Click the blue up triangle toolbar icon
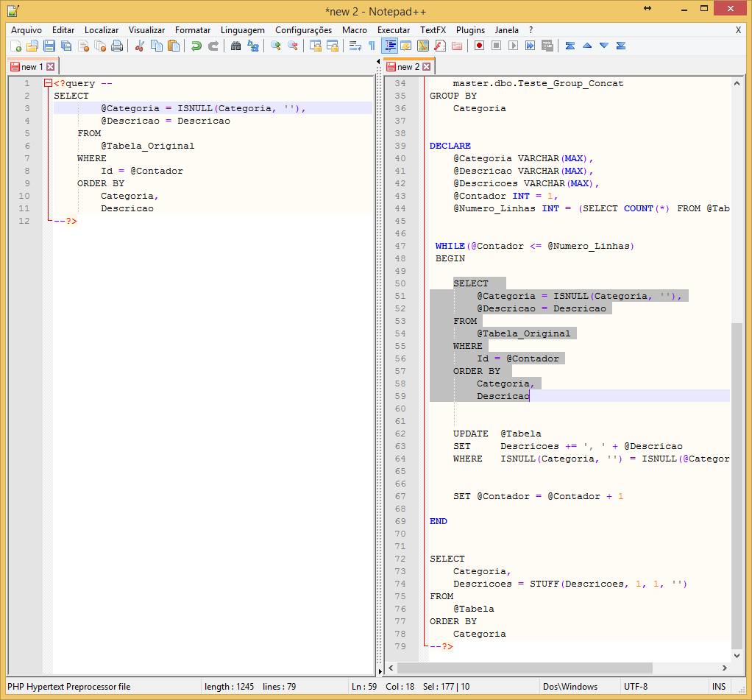Image resolution: width=752 pixels, height=700 pixels. coord(587,46)
